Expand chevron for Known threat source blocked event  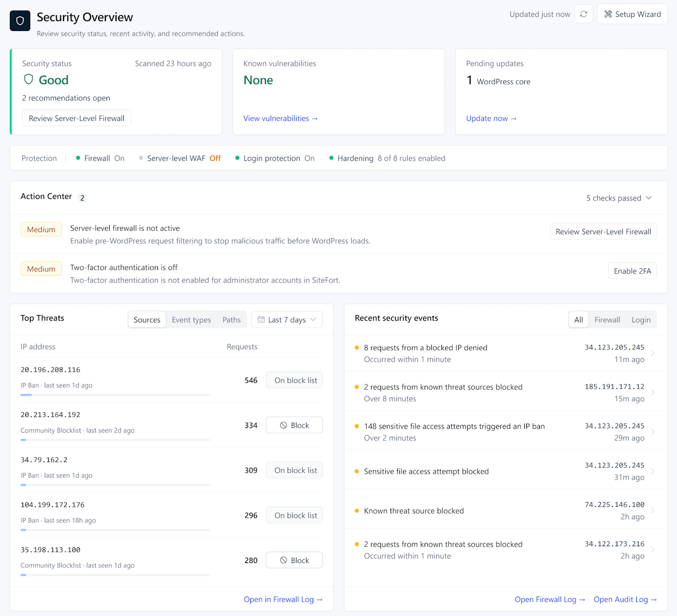(653, 510)
